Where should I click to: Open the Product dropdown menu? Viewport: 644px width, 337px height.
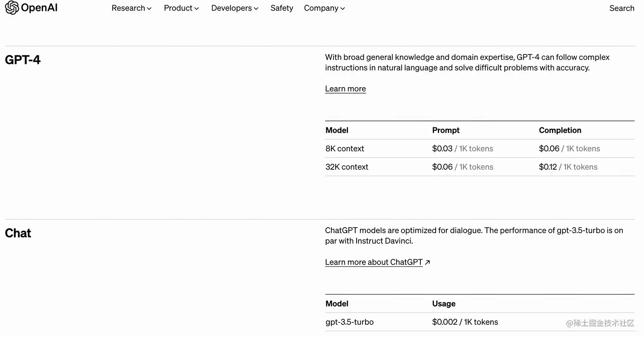181,8
